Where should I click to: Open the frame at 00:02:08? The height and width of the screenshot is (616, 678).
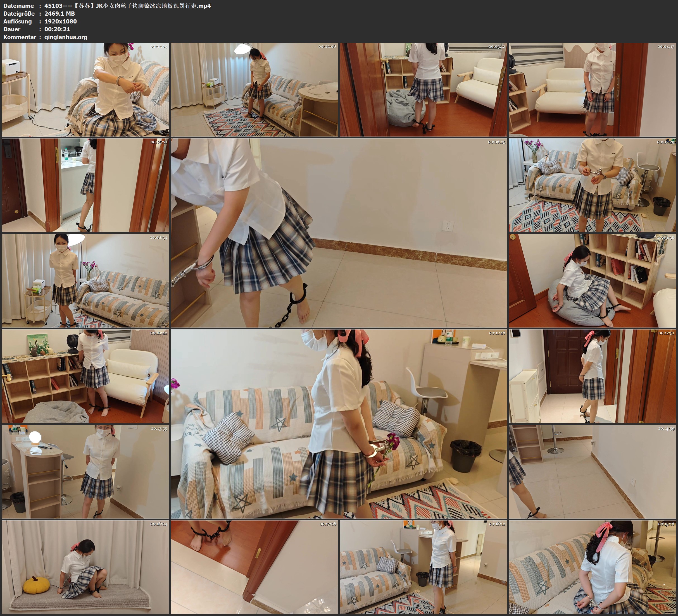(x=254, y=89)
